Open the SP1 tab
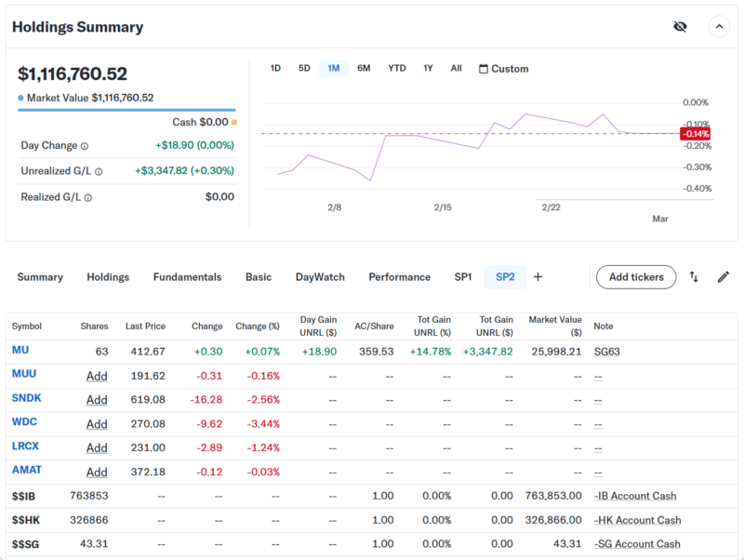Image resolution: width=744 pixels, height=560 pixels. pos(463,277)
